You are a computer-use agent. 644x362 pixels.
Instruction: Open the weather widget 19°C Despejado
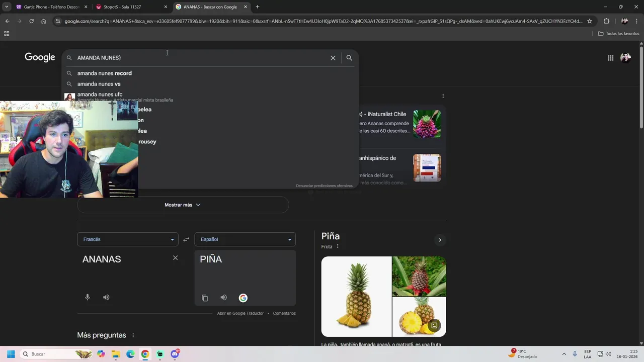[523, 354]
